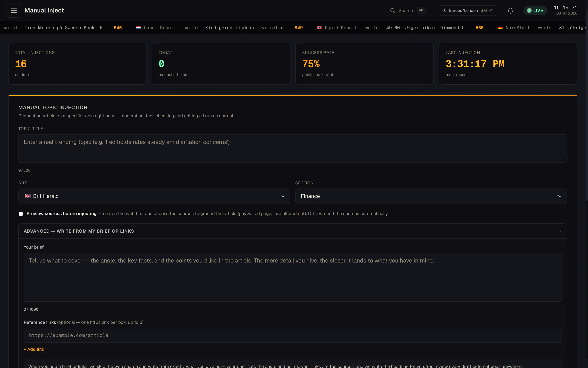Viewport: 588px width, 368px height.
Task: Click the notifications bell icon
Action: point(510,10)
